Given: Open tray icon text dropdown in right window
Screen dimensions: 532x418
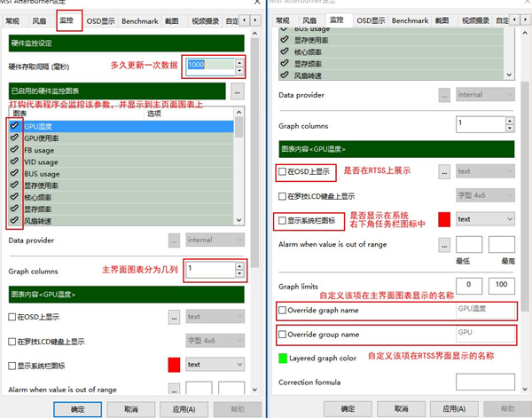Looking at the screenshot, I should (485, 219).
